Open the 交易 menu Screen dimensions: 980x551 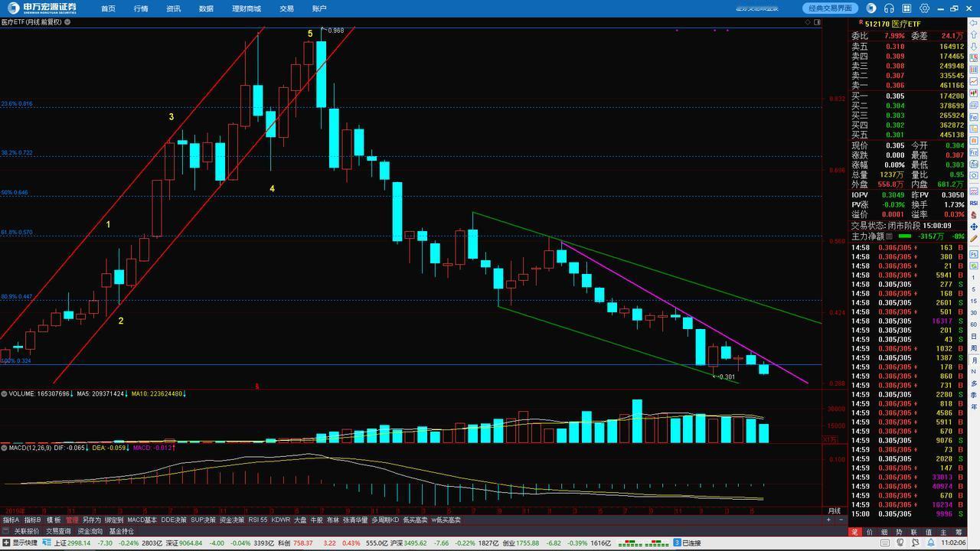tap(286, 8)
